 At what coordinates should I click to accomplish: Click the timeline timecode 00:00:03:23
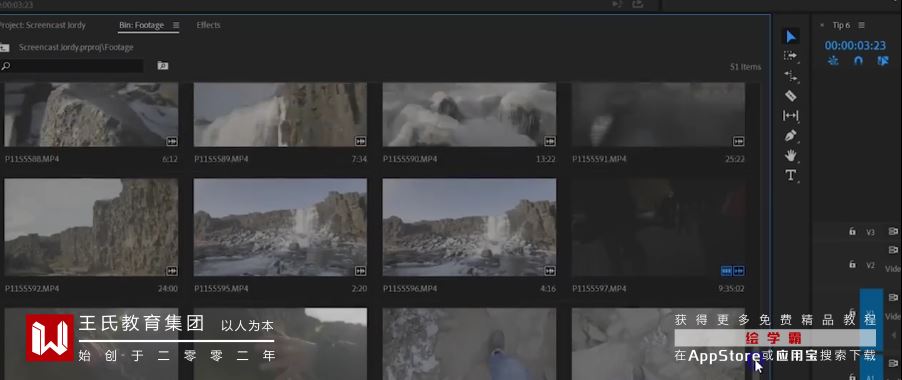coord(855,45)
